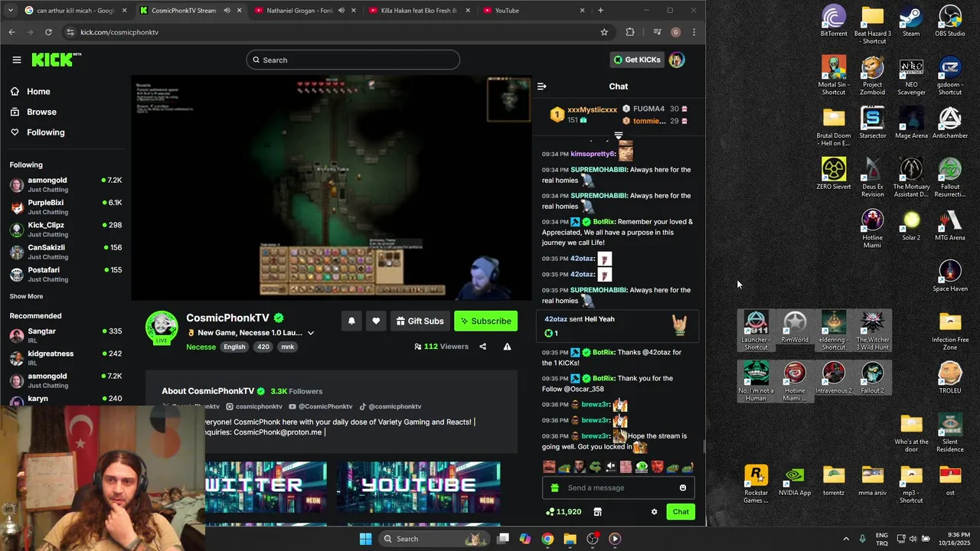
Task: Open Windows Start menu
Action: click(x=365, y=539)
